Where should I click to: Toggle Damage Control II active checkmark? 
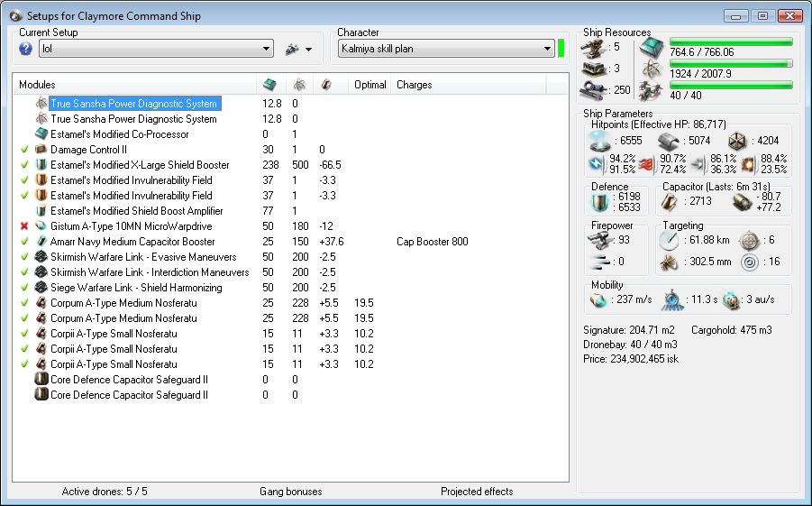point(23,150)
